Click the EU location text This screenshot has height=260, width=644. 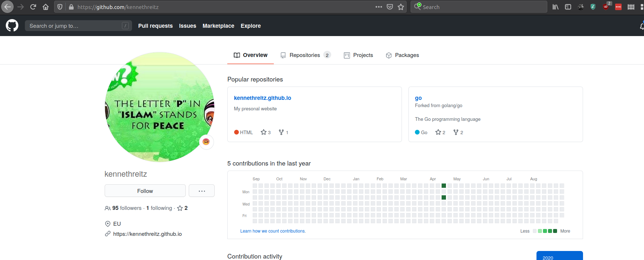117,224
